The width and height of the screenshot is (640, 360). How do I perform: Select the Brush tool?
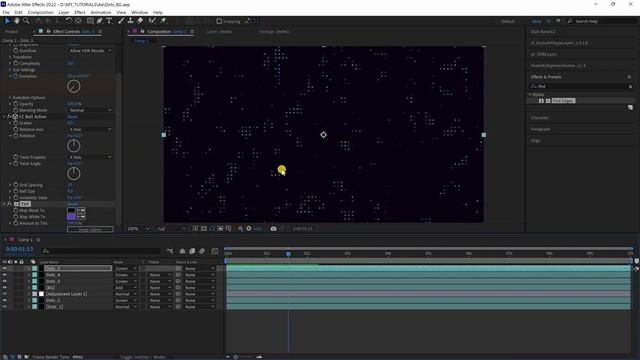(121, 21)
